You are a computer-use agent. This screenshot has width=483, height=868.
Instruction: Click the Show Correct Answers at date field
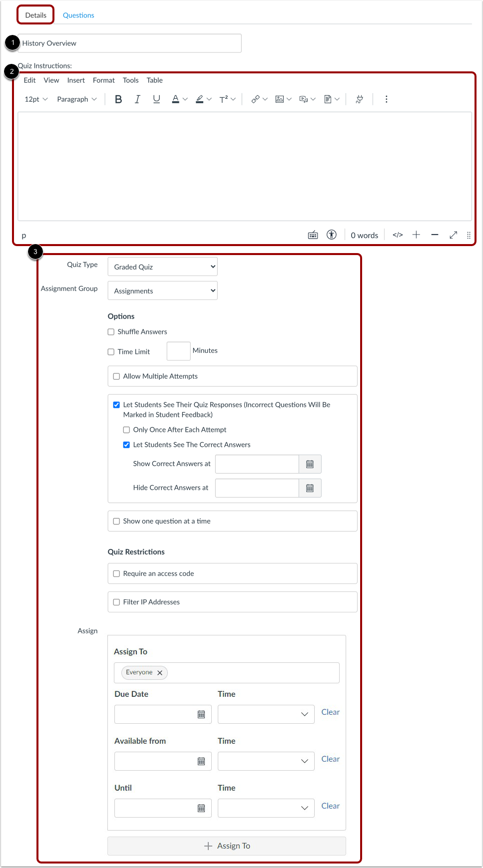[257, 464]
